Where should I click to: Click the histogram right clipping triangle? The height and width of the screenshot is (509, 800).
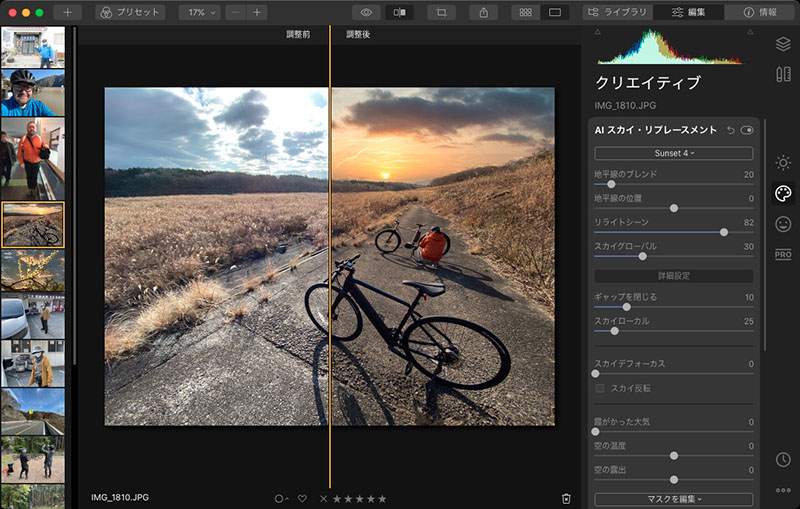[750, 32]
